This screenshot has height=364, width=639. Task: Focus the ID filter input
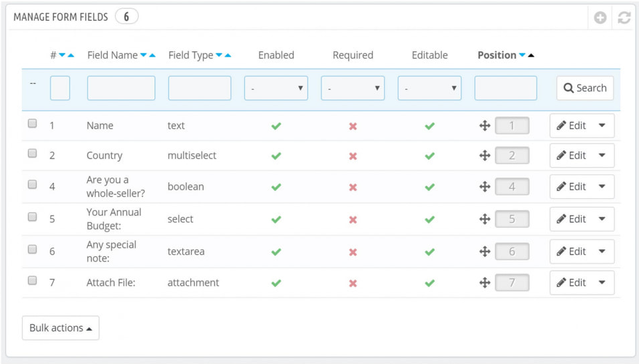point(60,88)
